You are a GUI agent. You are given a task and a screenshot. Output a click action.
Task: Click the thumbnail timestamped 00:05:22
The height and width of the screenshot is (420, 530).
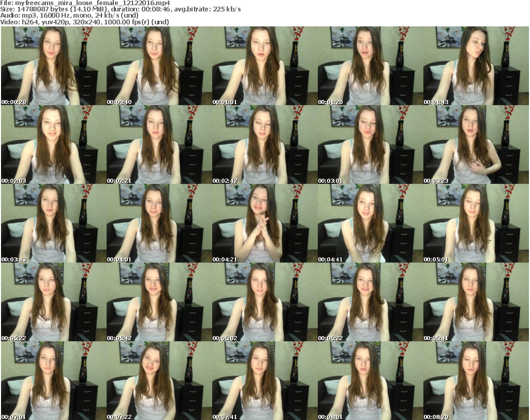[x=53, y=302]
